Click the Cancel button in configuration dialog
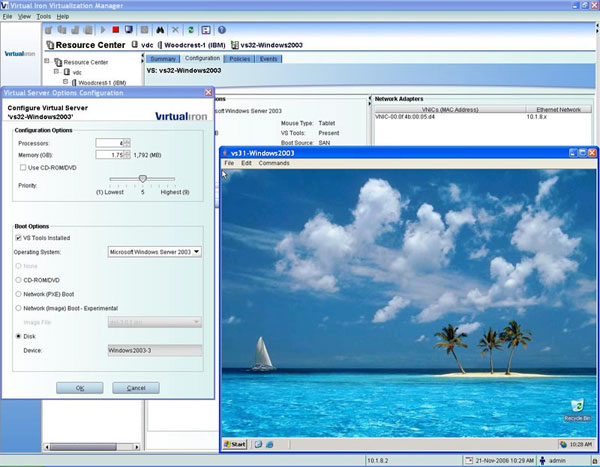 coord(136,387)
